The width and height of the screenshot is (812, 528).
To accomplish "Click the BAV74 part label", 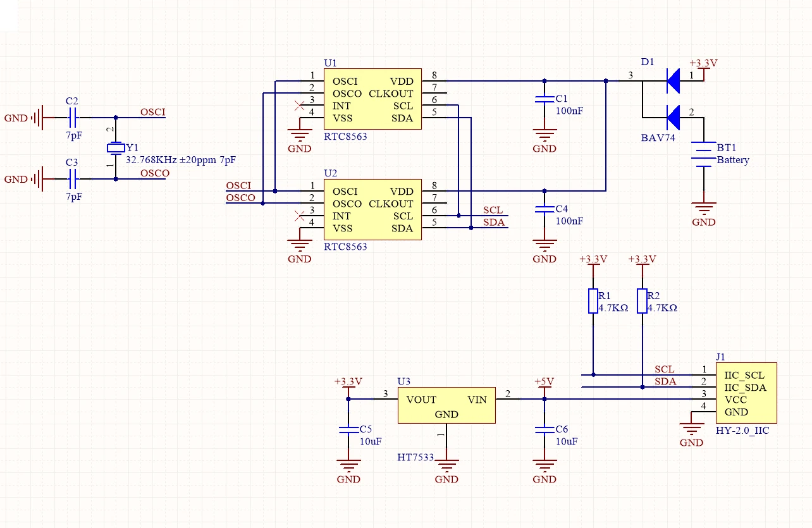I will tap(658, 138).
